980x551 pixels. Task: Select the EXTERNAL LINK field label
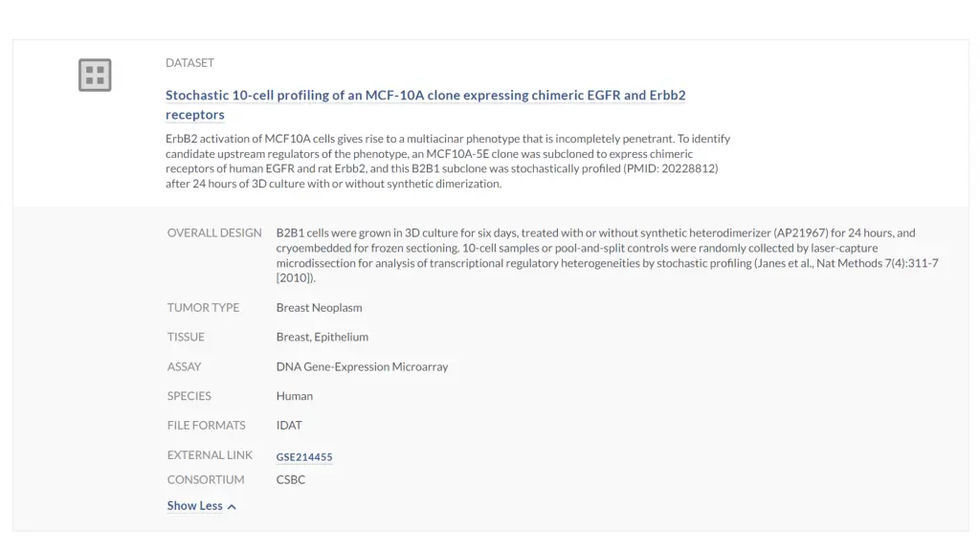210,454
